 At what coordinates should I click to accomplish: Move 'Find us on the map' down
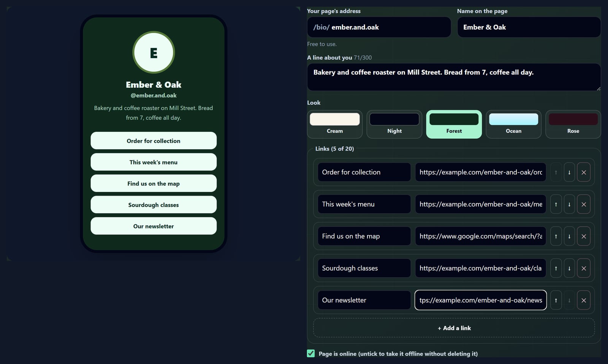pos(569,236)
